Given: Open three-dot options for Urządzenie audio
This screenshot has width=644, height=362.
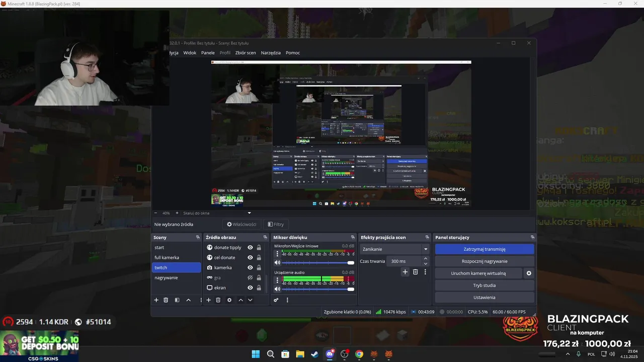Looking at the screenshot, I should 277,281.
